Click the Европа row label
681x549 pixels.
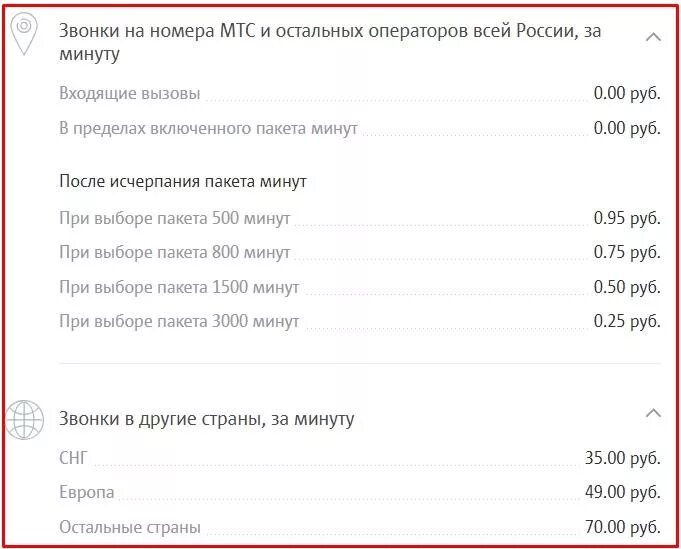[86, 492]
